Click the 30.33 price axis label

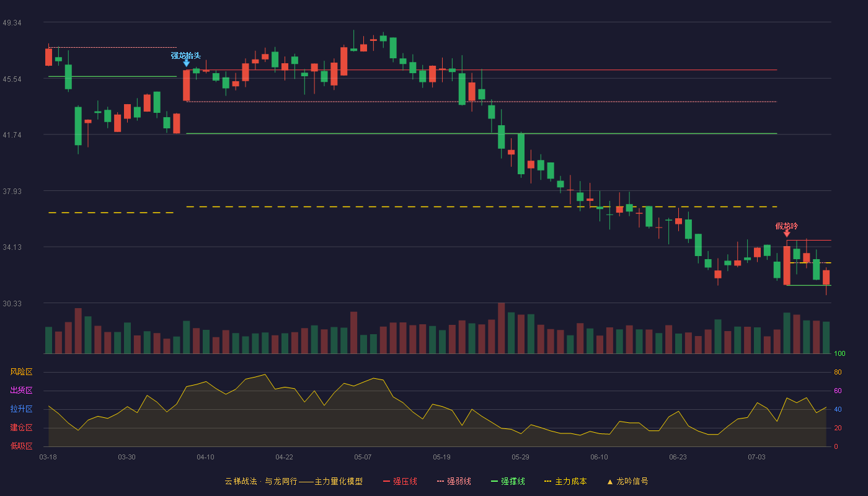pyautogui.click(x=12, y=304)
